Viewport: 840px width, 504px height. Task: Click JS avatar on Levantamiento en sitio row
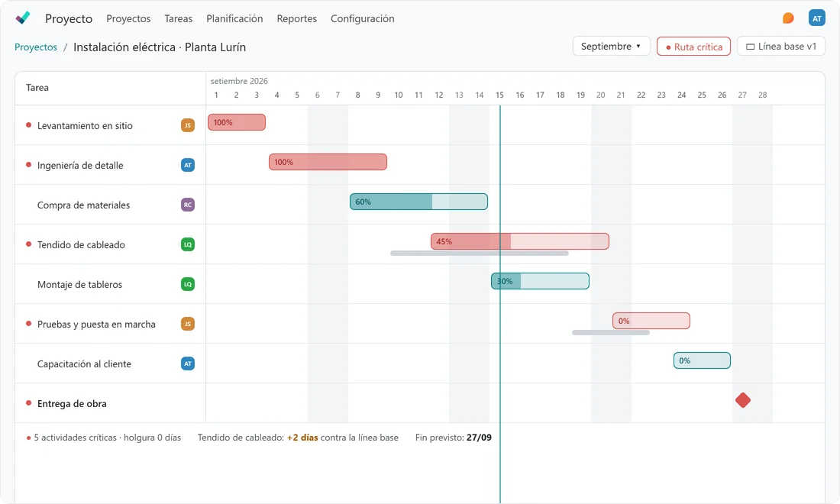click(x=188, y=125)
